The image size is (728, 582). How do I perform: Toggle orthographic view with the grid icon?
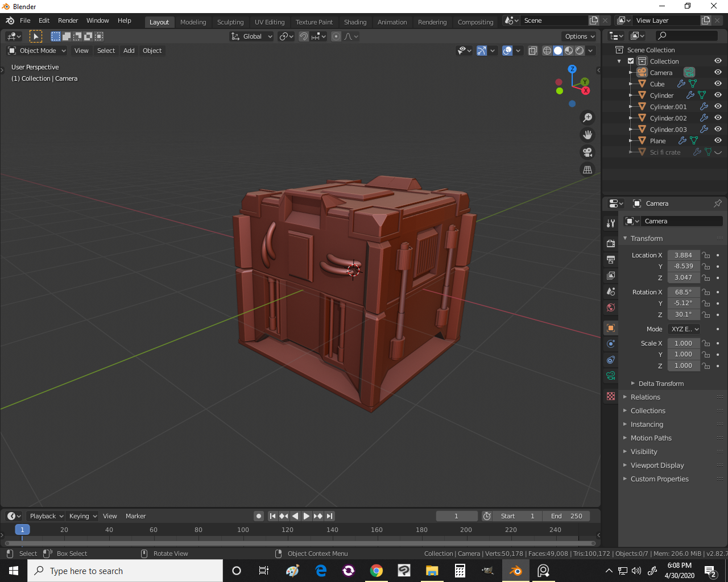(588, 169)
